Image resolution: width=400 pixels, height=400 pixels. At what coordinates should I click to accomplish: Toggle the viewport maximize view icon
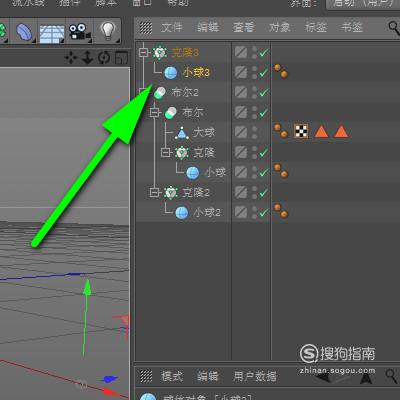click(x=121, y=58)
